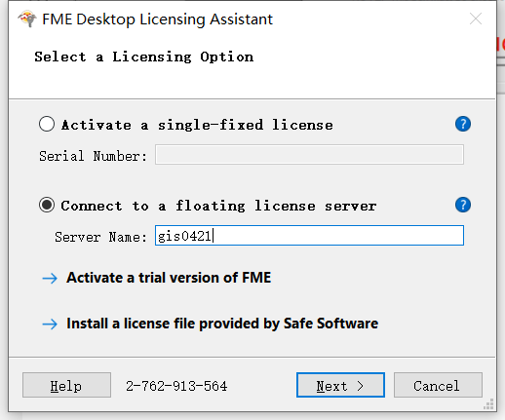The width and height of the screenshot is (505, 420).
Task: Activate a trial version of FME
Action: [169, 278]
